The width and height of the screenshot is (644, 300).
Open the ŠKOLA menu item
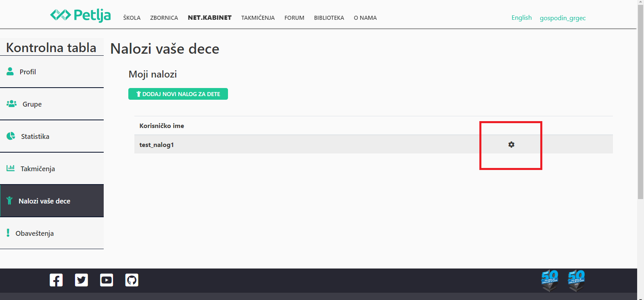pos(132,18)
